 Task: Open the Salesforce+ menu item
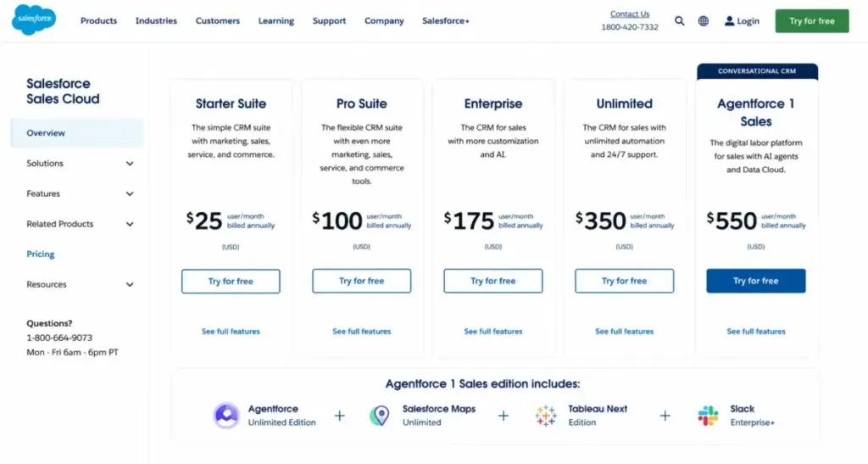point(446,21)
